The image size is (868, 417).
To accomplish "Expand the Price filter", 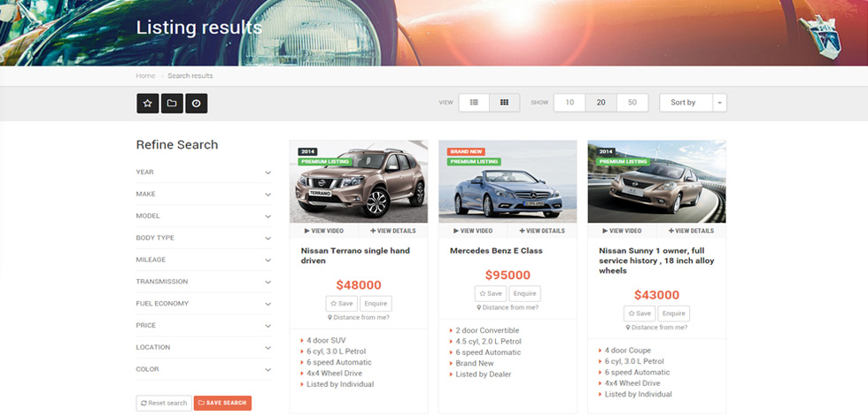I will tap(204, 325).
